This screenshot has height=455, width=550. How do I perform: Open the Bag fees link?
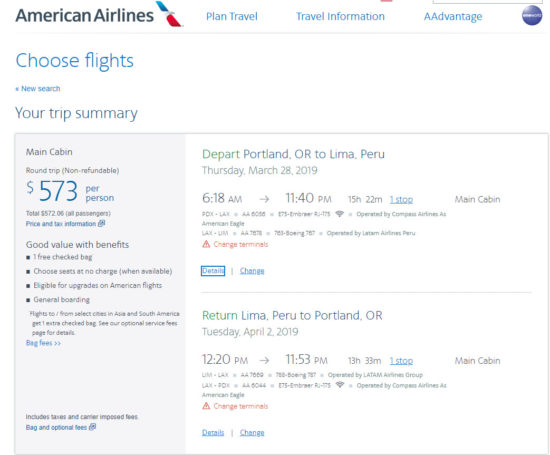[x=43, y=343]
